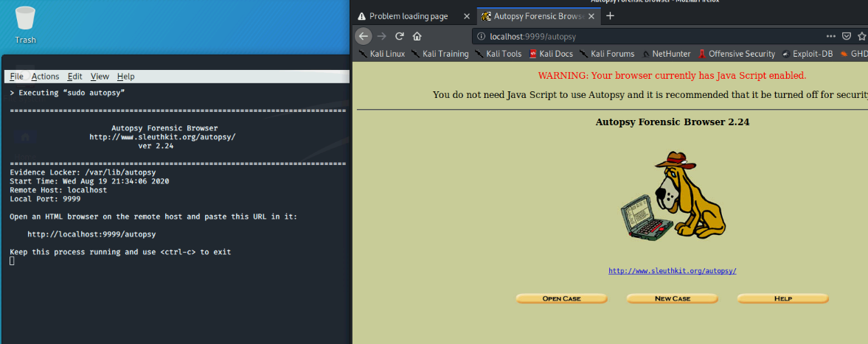The width and height of the screenshot is (868, 344).
Task: Close the Autopsy Forensic Browser tab
Action: tap(591, 16)
